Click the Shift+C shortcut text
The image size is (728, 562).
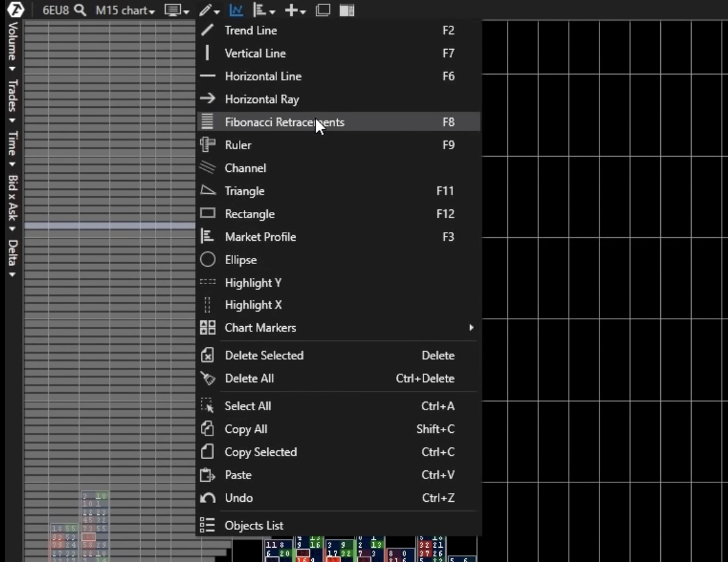436,429
